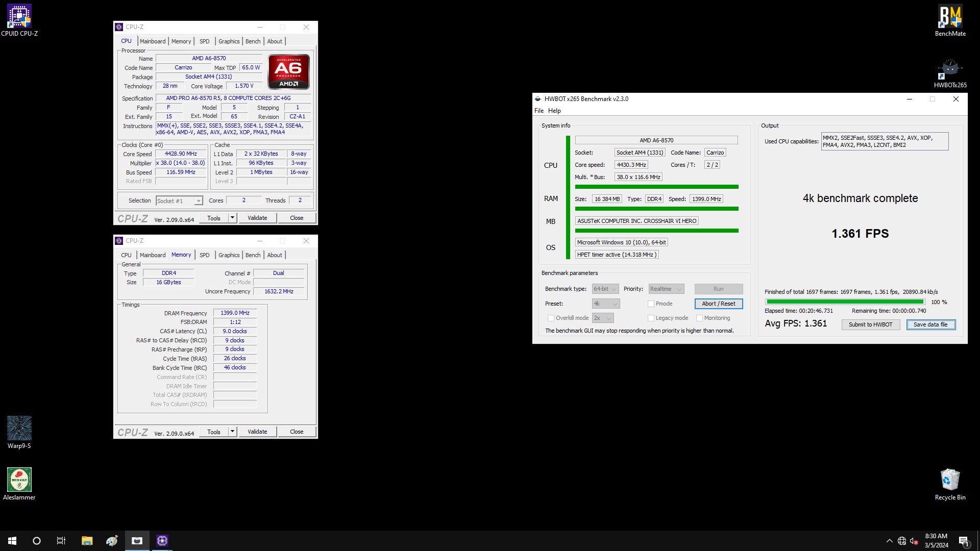Screen dimensions: 980x551
Task: Expand the Benchmark type 64-bit dropdown
Action: pos(605,289)
